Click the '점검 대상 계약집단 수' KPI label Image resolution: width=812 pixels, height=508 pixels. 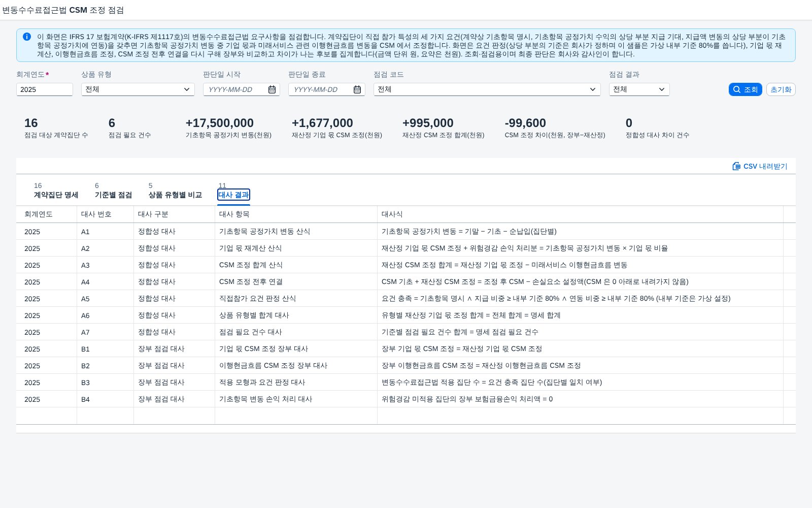[56, 135]
